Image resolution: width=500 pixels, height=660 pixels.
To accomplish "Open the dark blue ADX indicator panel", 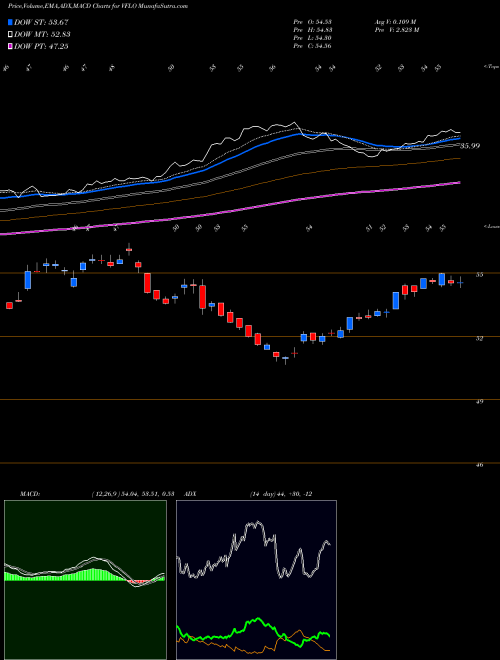I will click(x=256, y=580).
